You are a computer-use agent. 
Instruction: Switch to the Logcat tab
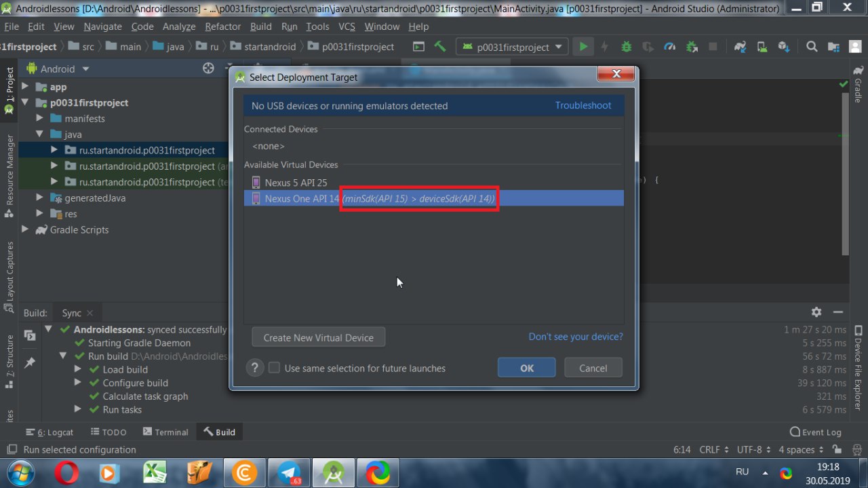(x=50, y=432)
